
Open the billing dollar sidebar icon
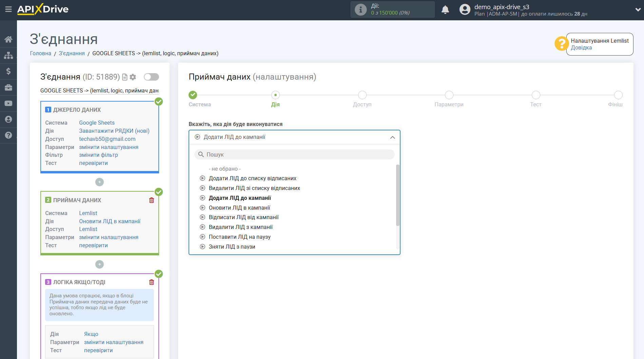click(x=8, y=71)
